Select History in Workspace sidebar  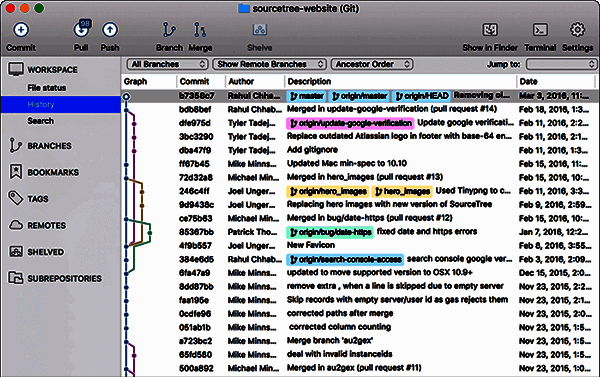60,104
